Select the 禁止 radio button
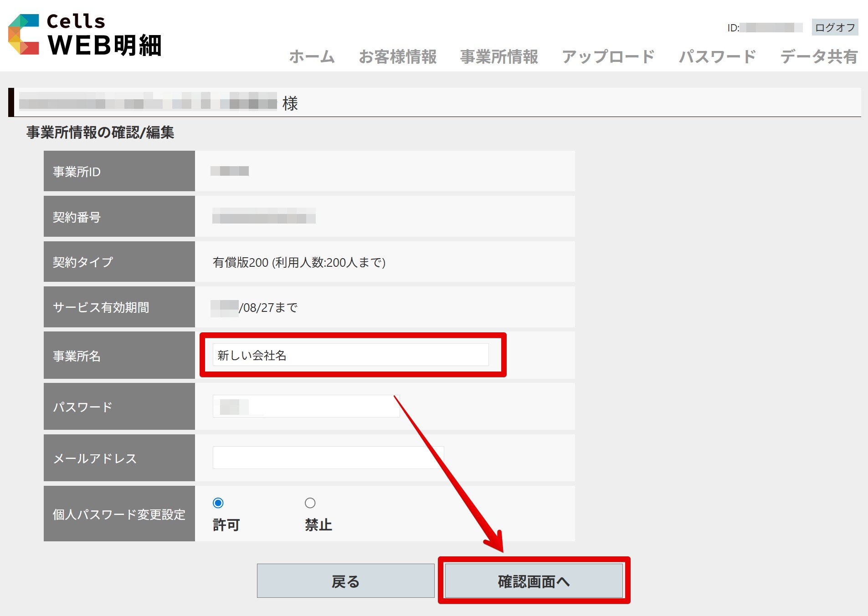 310,503
